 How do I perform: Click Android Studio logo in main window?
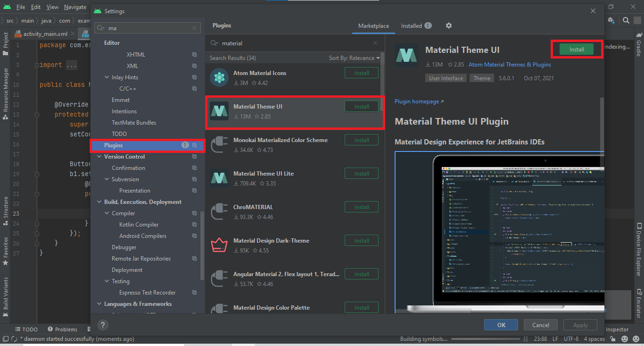[x=7, y=7]
